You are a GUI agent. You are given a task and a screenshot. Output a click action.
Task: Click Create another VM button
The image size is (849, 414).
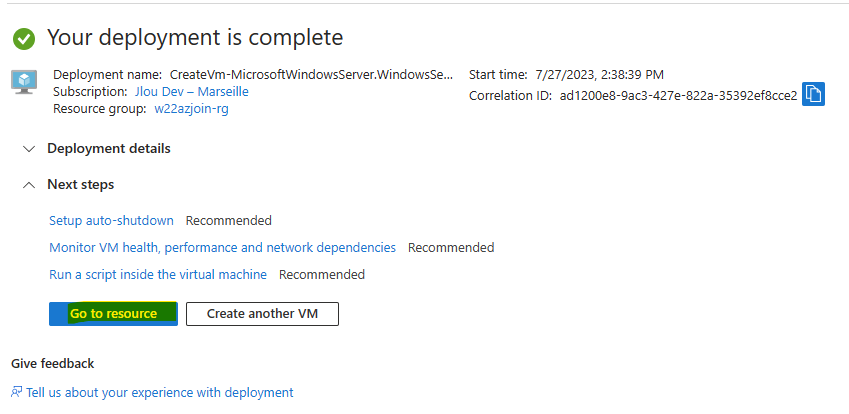click(263, 314)
